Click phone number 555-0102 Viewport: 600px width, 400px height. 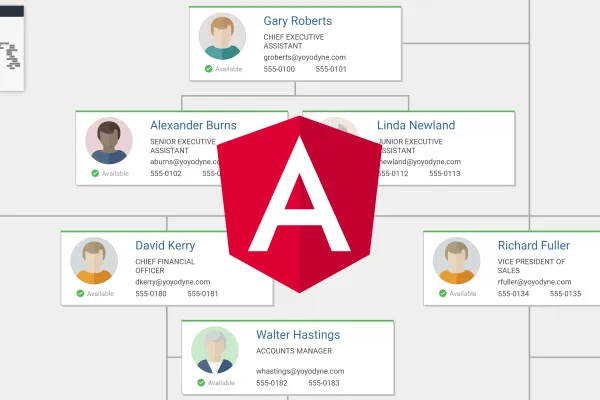tap(166, 174)
